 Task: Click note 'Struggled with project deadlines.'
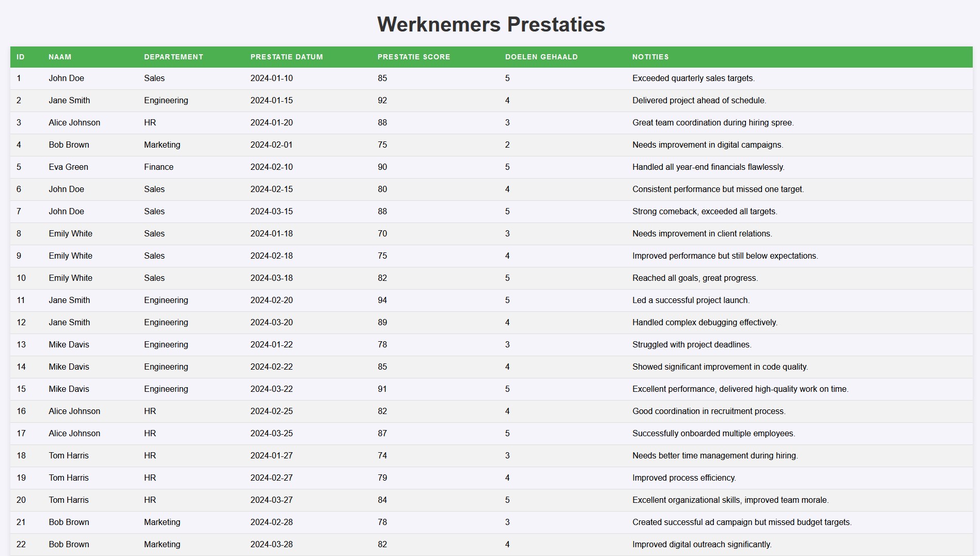692,344
